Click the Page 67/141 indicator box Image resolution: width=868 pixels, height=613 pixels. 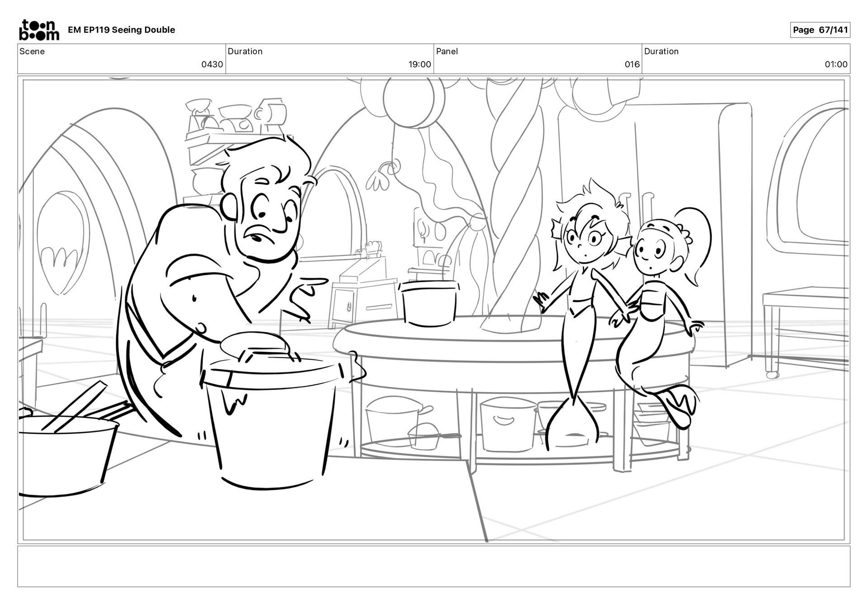click(820, 30)
